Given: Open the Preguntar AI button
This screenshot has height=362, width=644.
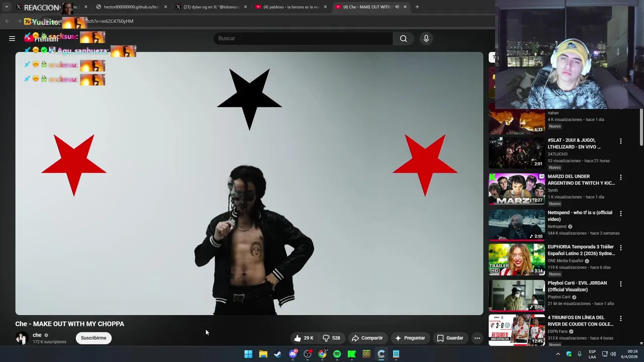Looking at the screenshot, I should click(x=410, y=338).
